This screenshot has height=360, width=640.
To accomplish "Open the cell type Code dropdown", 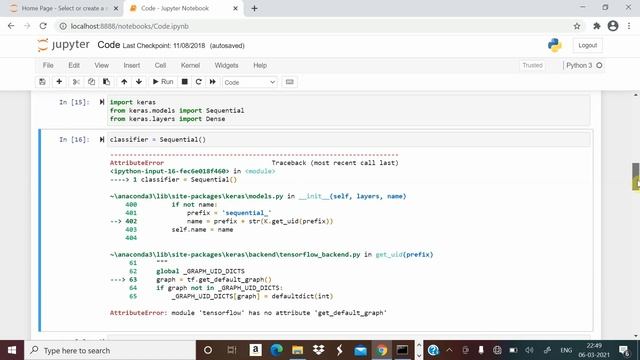I will [x=250, y=82].
